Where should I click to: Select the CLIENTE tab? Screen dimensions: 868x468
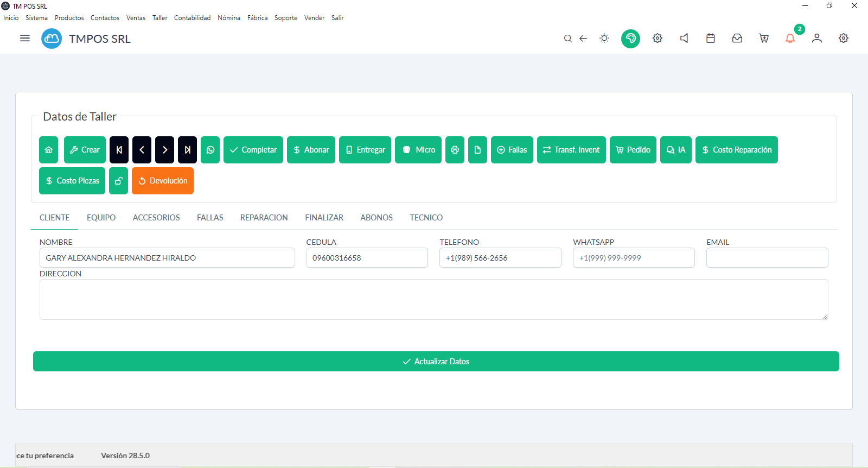(55, 218)
